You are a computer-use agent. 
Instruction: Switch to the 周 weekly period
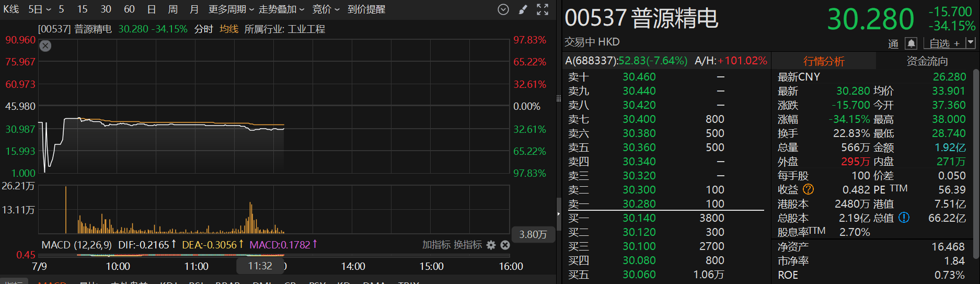[173, 9]
